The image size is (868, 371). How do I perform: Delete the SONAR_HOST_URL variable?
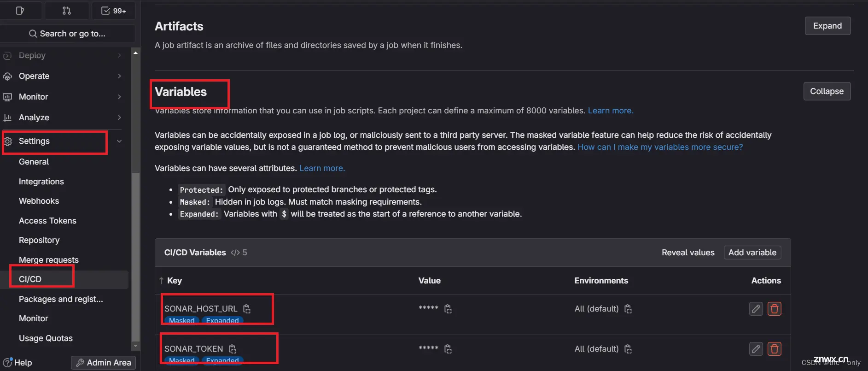coord(775,309)
